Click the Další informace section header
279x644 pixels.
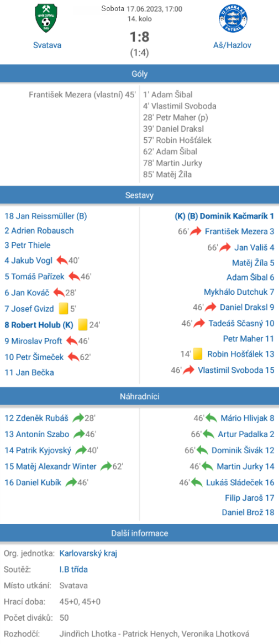pos(139,533)
